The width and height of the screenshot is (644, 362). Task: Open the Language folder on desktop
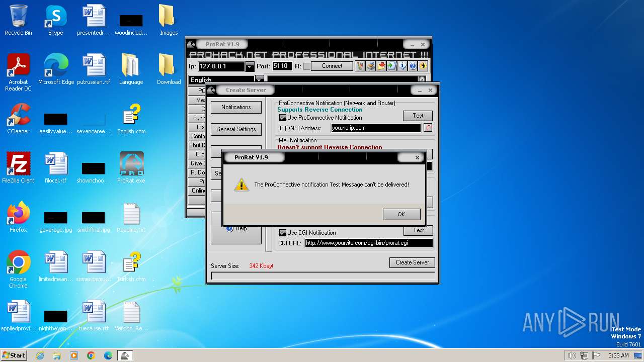tap(131, 69)
